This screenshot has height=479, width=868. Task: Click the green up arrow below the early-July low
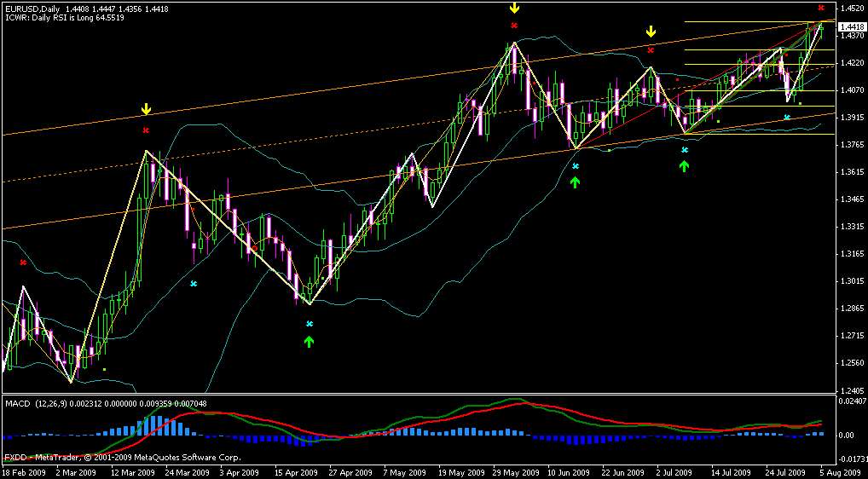point(684,165)
